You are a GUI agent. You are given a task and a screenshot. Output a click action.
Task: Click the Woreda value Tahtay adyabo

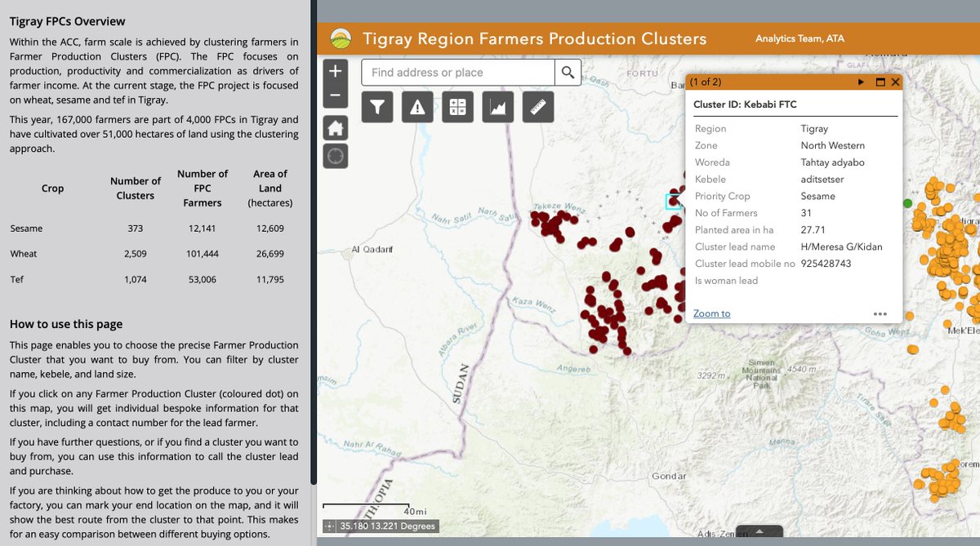(x=832, y=162)
